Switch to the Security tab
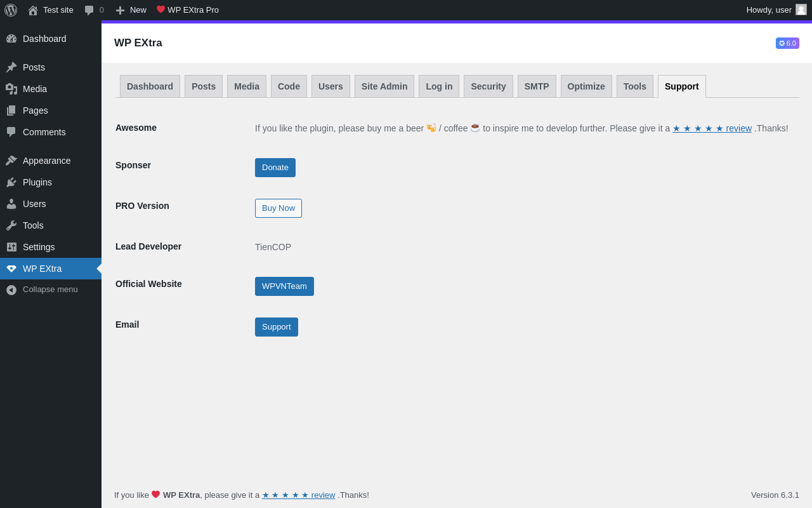Image resolution: width=812 pixels, height=508 pixels. coord(488,86)
